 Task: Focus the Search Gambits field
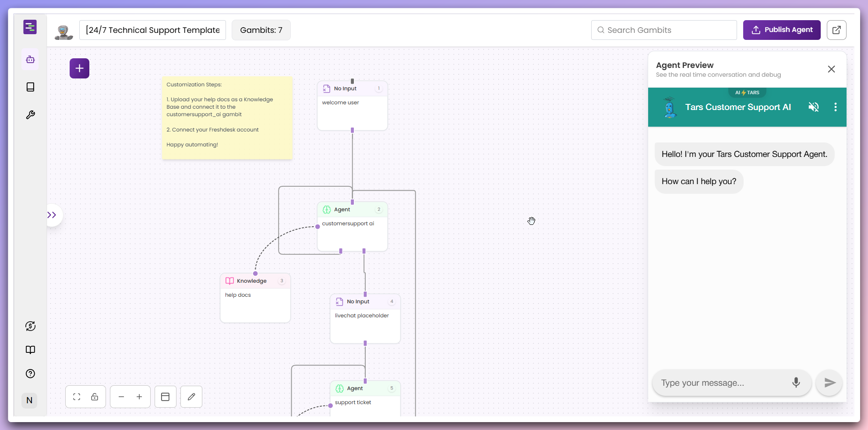664,30
